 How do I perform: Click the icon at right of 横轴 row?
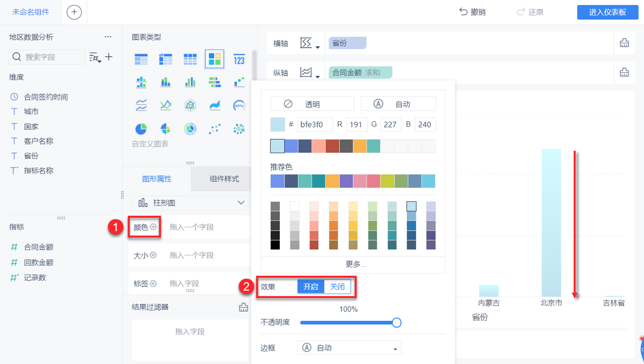(624, 43)
